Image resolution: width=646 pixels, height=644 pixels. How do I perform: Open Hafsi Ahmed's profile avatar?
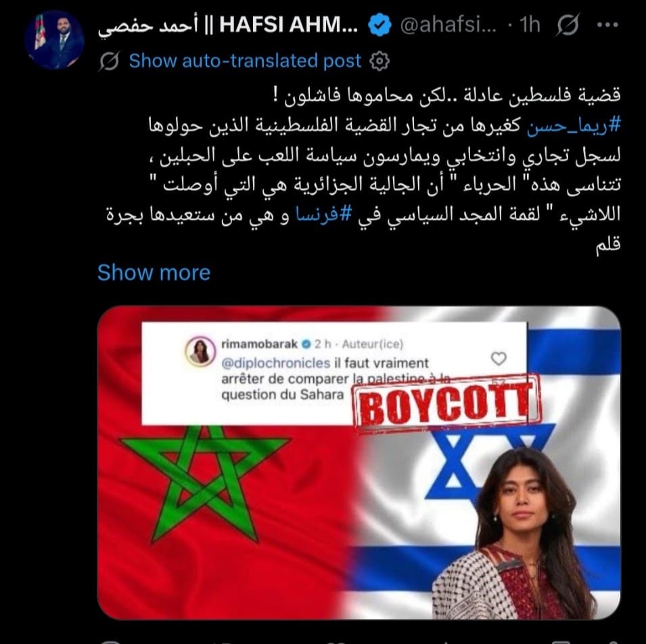[54, 40]
